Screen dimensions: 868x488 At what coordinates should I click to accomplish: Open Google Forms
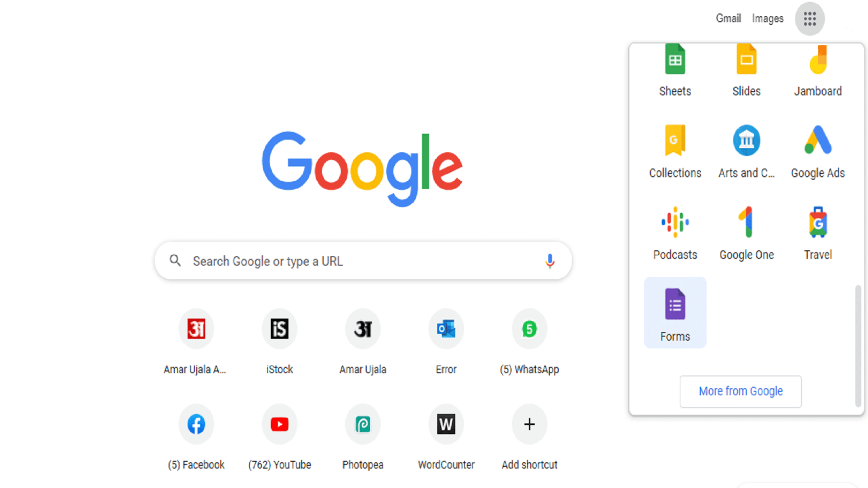point(675,314)
